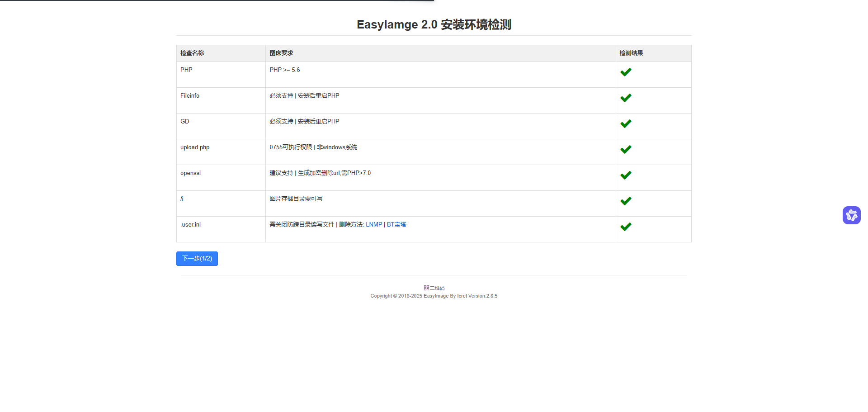This screenshot has height=412, width=868.
Task: Open the BT宝塔 deletion method link
Action: pyautogui.click(x=396, y=224)
